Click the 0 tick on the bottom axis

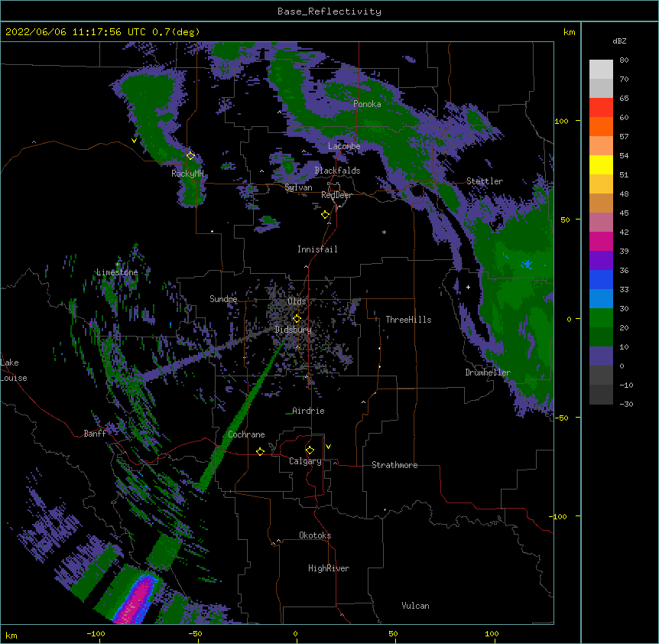point(295,633)
